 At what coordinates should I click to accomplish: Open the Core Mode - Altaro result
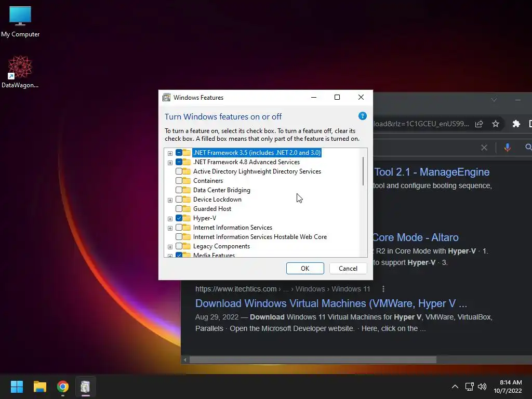click(x=416, y=237)
